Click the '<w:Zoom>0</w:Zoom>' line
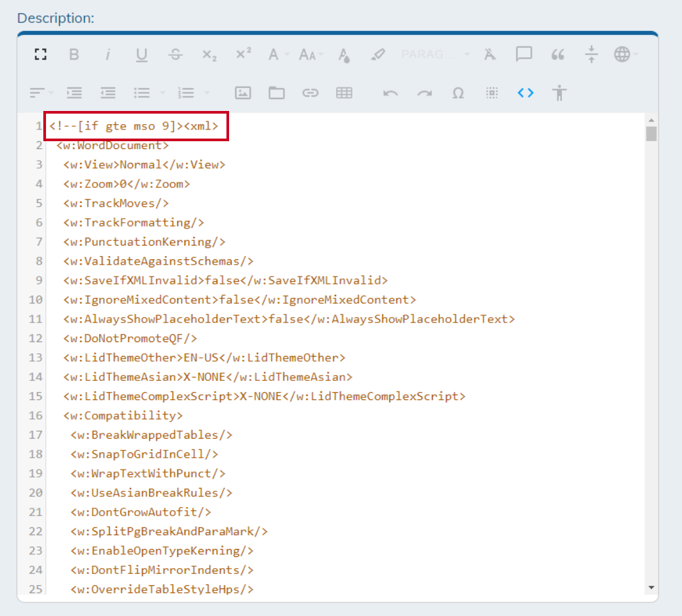This screenshot has height=616, width=682. 127,184
